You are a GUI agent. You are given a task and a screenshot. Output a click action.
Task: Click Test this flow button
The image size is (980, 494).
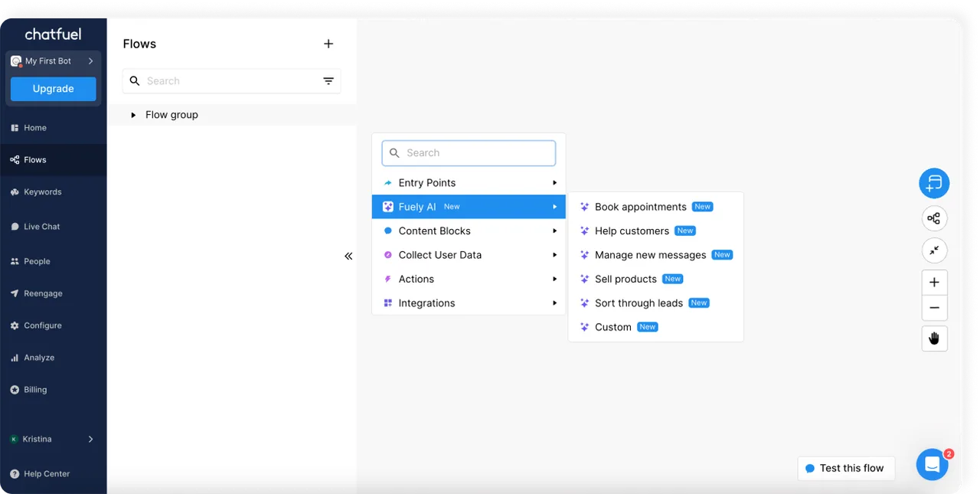pyautogui.click(x=846, y=468)
